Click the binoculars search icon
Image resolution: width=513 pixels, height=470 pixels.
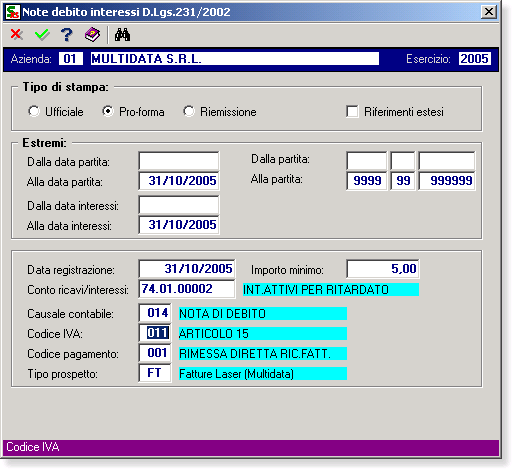pos(122,35)
